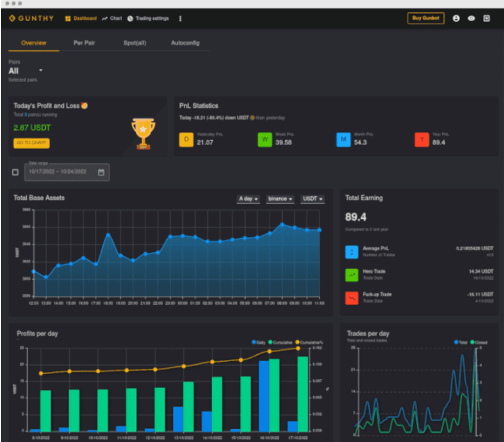The image size is (504, 442).
Task: Click the logout icon in top bar
Action: [x=486, y=18]
